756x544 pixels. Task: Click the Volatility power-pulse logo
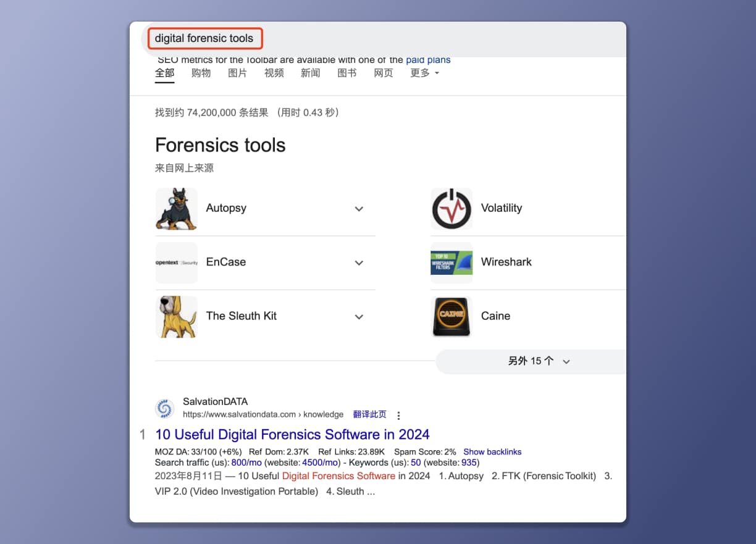tap(451, 209)
